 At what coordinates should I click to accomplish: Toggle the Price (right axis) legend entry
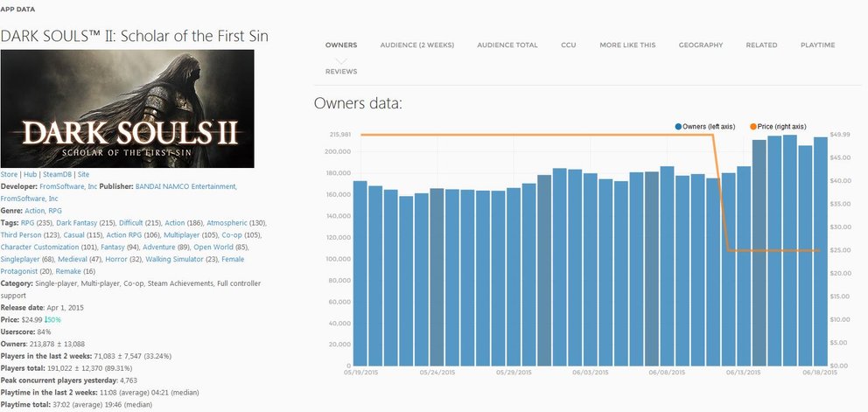[x=778, y=127]
